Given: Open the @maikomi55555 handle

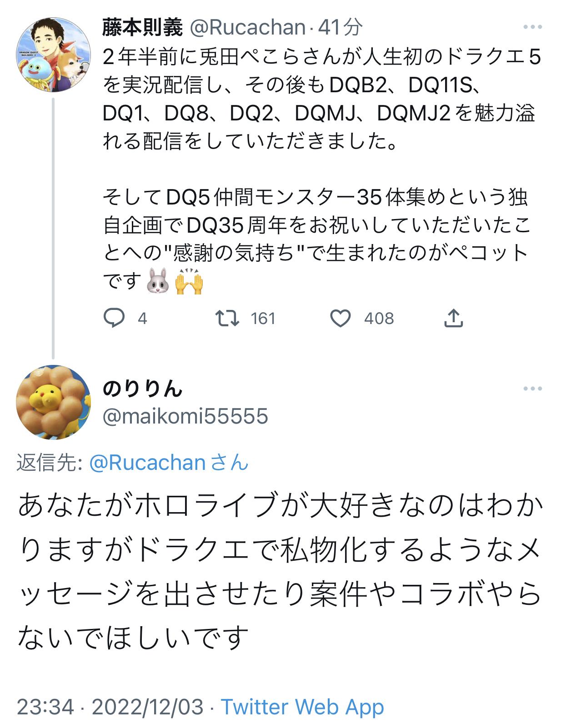Looking at the screenshot, I should pyautogui.click(x=185, y=416).
